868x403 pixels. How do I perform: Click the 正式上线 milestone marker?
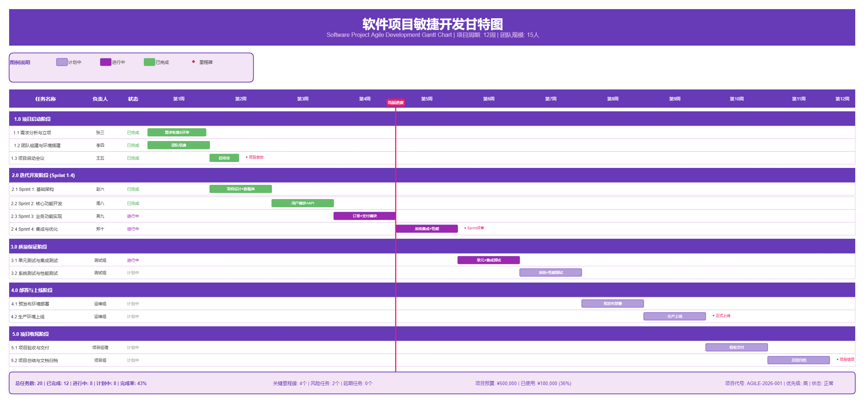(x=714, y=316)
